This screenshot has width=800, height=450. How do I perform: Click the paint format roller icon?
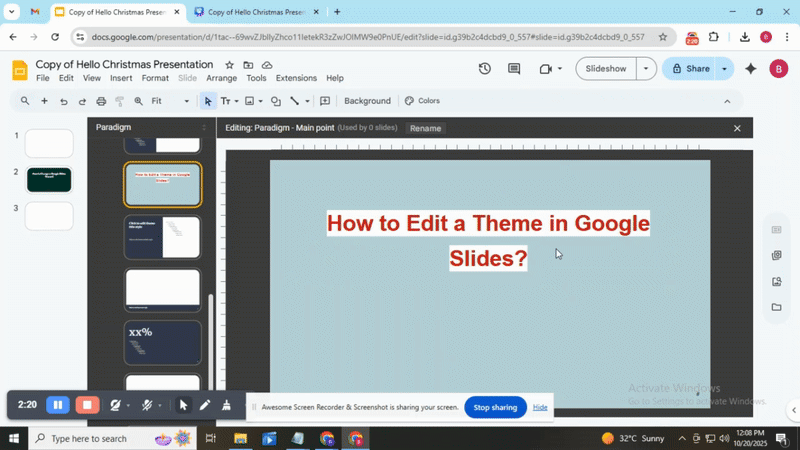120,101
